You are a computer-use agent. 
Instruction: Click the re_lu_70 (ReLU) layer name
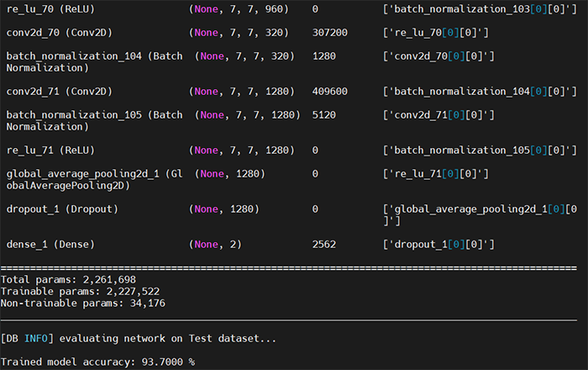point(50,8)
